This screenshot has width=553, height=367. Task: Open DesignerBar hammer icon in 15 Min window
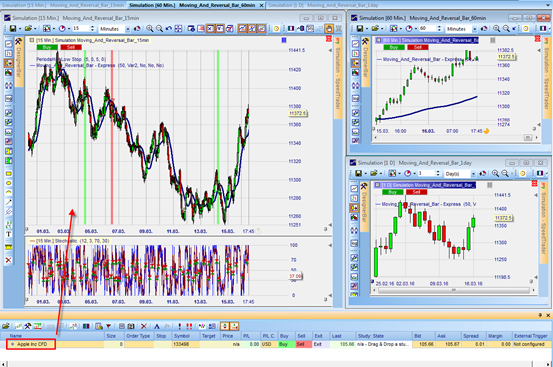18,42
